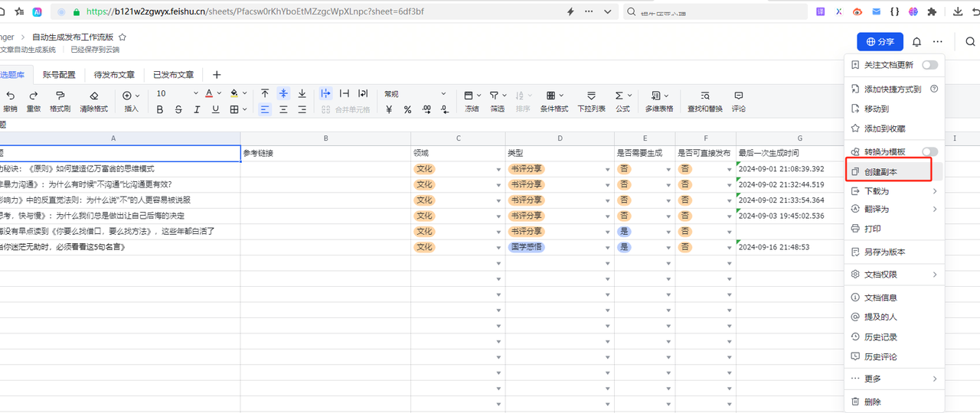Expand the freeze (冻结) dropdown
980x413 pixels.
coord(479,96)
